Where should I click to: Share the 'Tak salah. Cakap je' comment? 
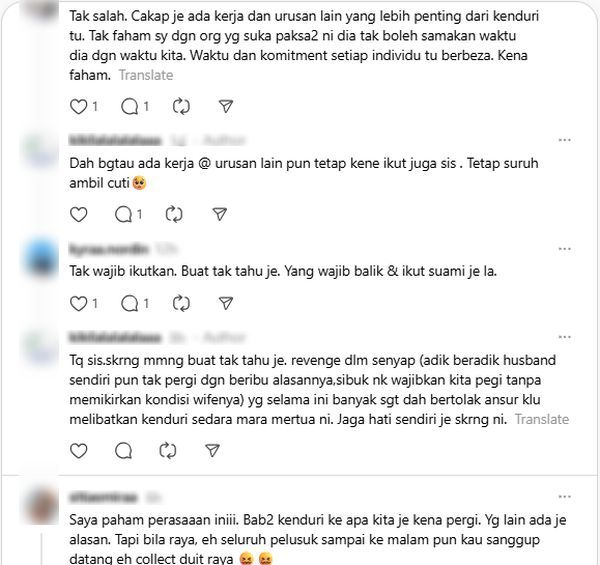[226, 107]
